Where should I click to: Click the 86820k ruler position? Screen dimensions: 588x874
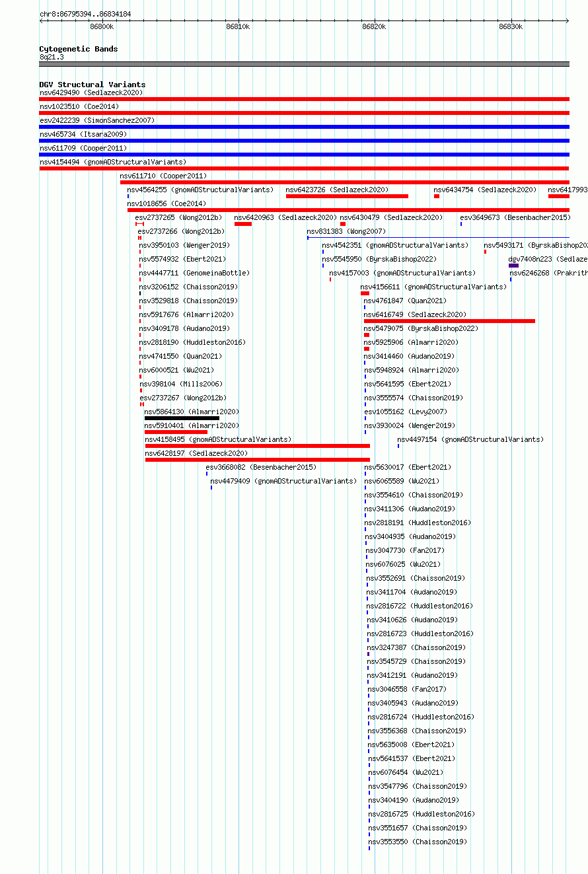(374, 27)
